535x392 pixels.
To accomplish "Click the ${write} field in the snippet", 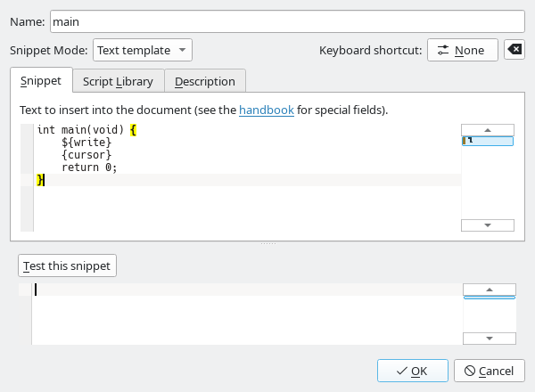I will click(x=86, y=143).
